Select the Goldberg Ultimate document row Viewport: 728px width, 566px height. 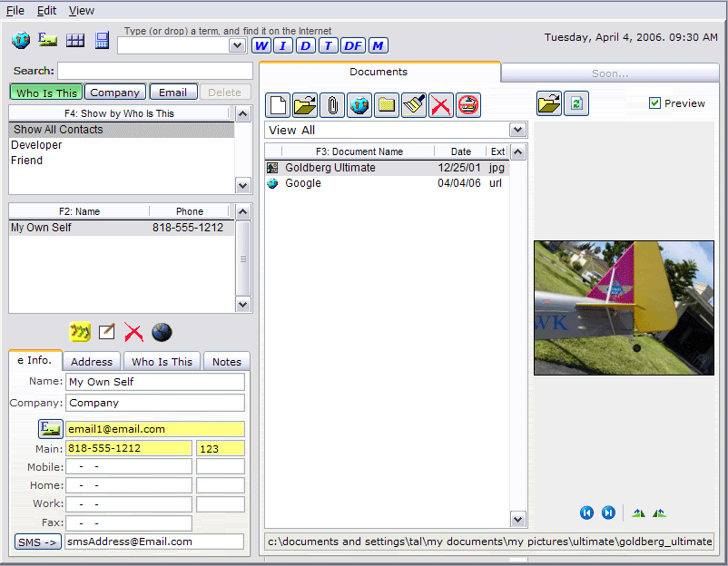[x=388, y=168]
